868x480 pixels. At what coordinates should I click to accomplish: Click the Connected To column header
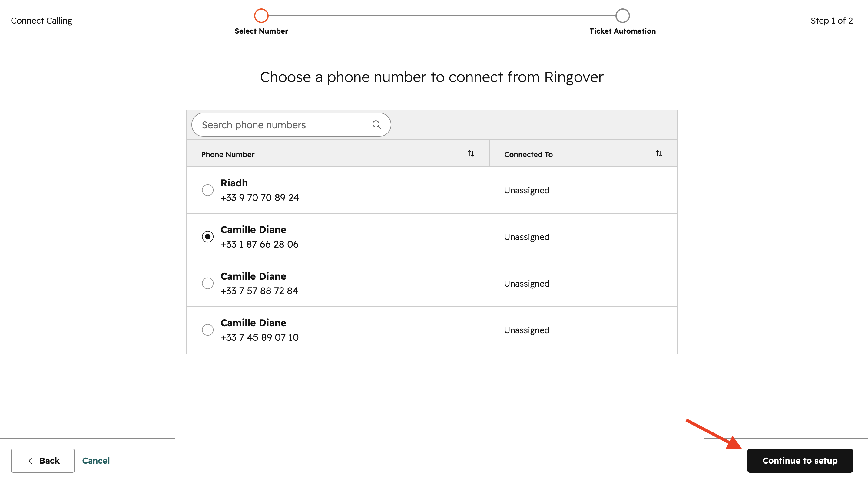click(528, 155)
